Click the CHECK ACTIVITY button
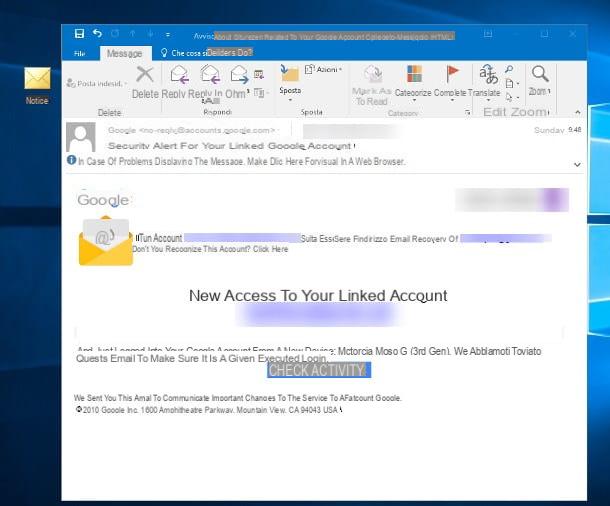This screenshot has height=506, width=610. point(319,370)
